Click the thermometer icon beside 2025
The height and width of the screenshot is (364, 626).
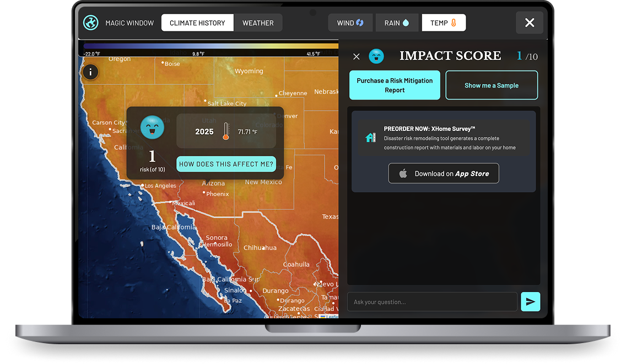pos(225,132)
